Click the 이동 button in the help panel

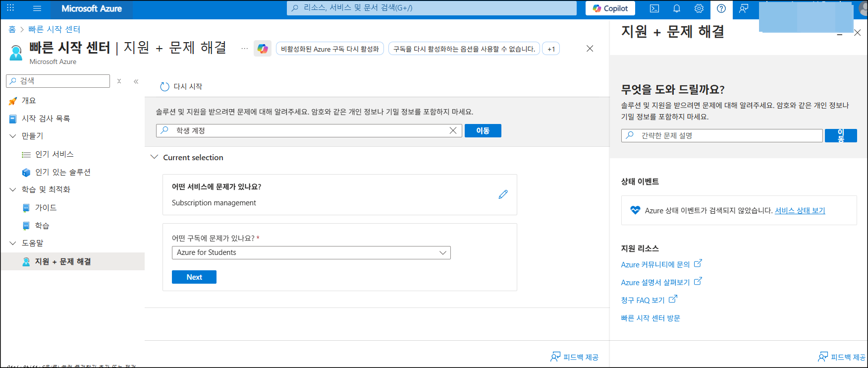point(841,135)
